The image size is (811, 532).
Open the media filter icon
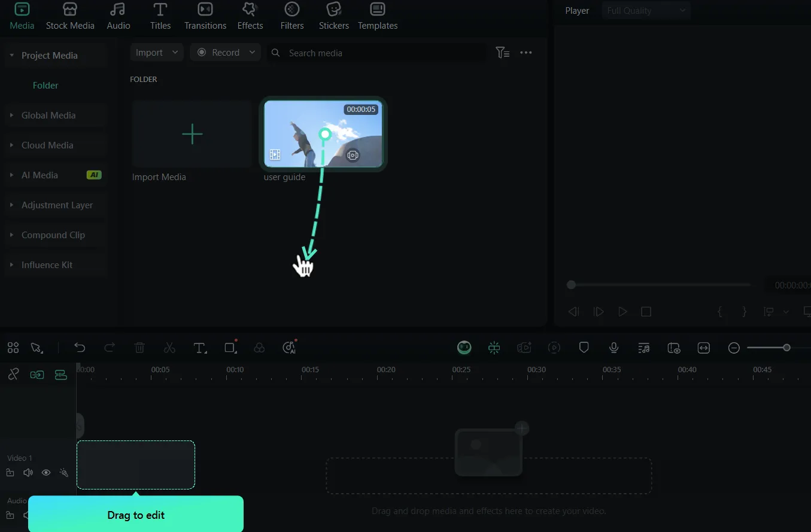click(502, 53)
